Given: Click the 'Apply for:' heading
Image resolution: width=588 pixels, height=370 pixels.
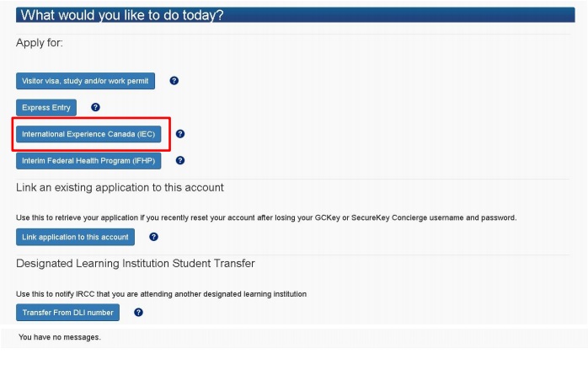Looking at the screenshot, I should click(x=40, y=43).
